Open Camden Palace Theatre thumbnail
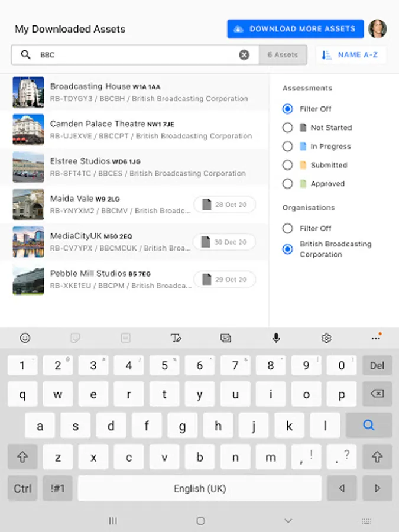Screen dimensions: 399x532 pyautogui.click(x=28, y=129)
